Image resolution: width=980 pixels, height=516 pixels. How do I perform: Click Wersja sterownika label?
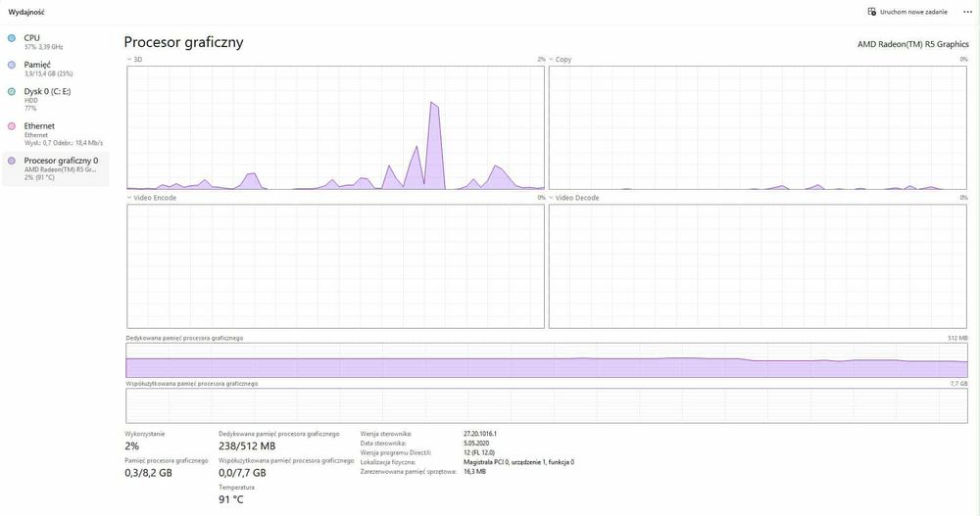385,434
